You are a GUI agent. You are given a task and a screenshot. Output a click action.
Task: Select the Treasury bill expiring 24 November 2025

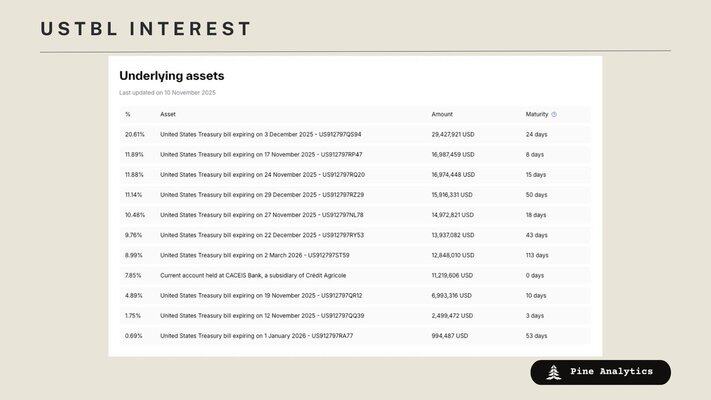pyautogui.click(x=262, y=175)
